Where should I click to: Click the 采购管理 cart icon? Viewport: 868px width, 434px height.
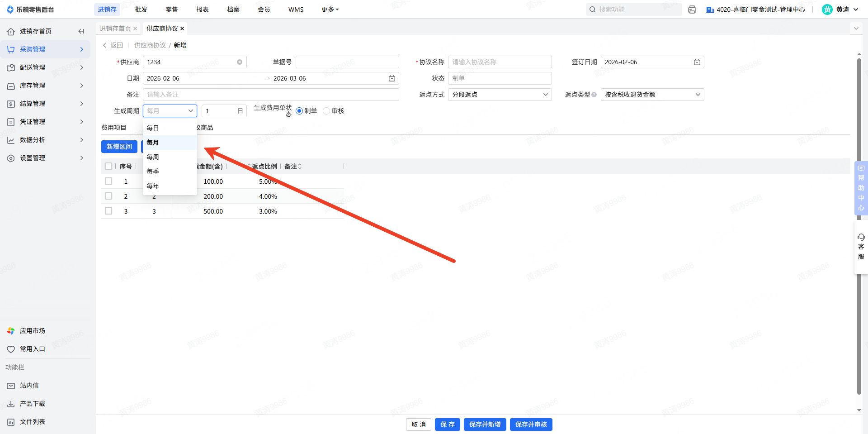11,49
